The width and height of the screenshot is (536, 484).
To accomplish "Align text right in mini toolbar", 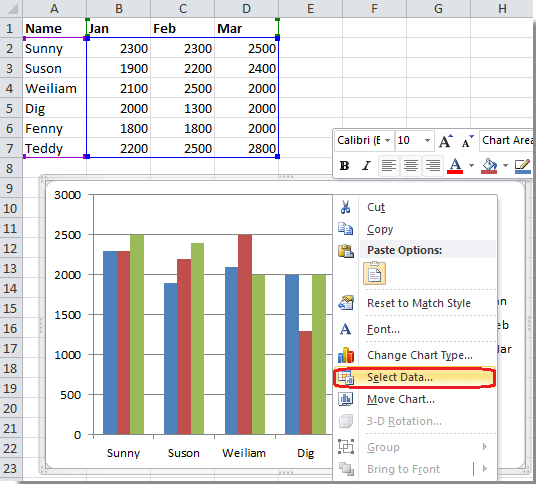I will click(x=432, y=166).
